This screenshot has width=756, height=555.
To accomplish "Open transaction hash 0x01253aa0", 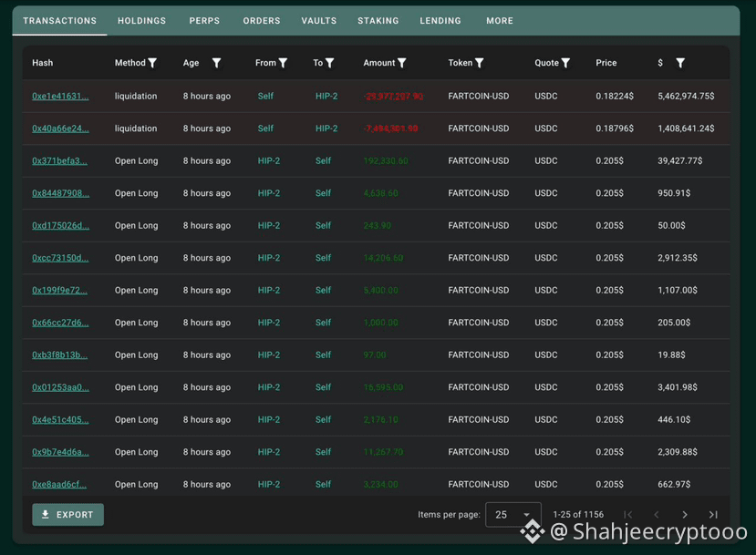I will coord(60,387).
